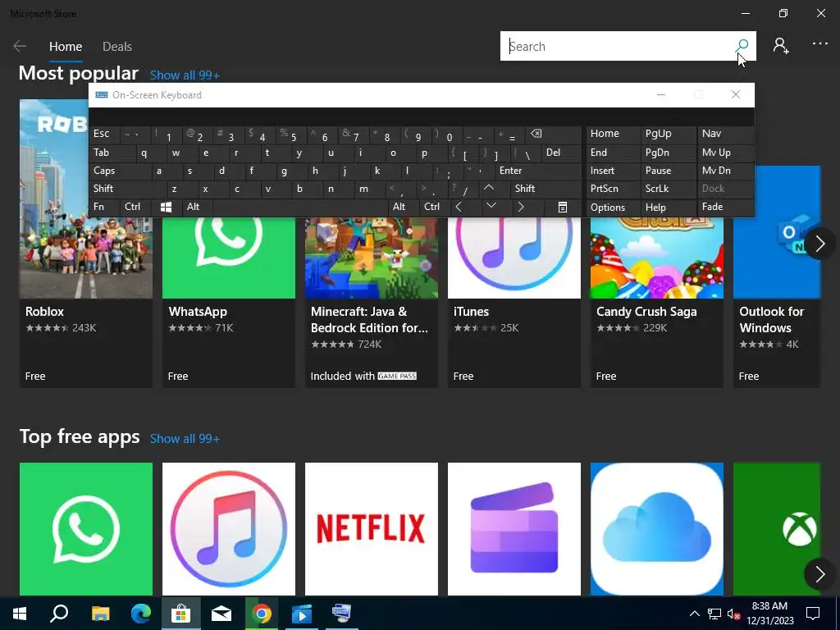Click the muted volume tray icon

(x=733, y=614)
